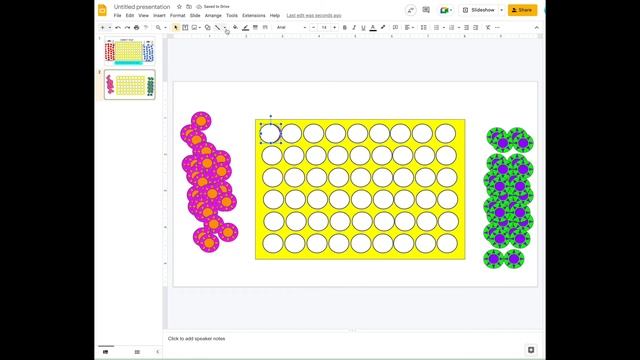Click the Share button

click(522, 10)
